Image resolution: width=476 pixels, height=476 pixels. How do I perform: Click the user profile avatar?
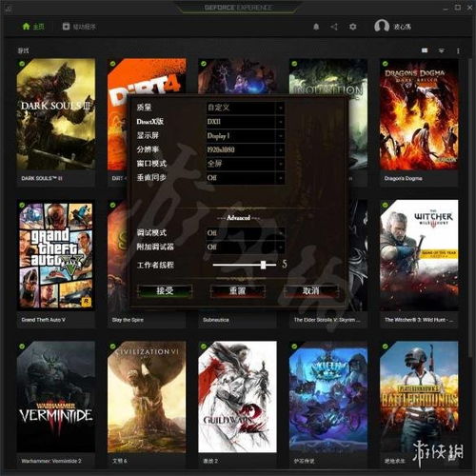[x=382, y=26]
